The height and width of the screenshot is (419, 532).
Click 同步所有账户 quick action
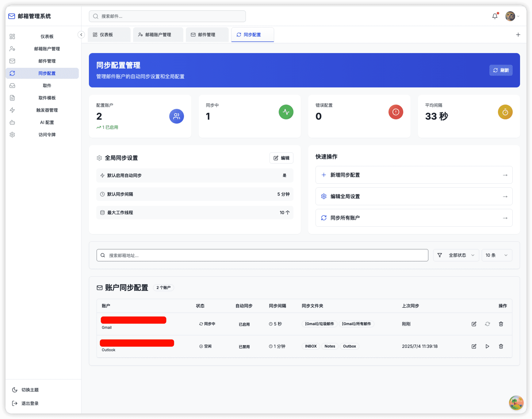click(414, 218)
